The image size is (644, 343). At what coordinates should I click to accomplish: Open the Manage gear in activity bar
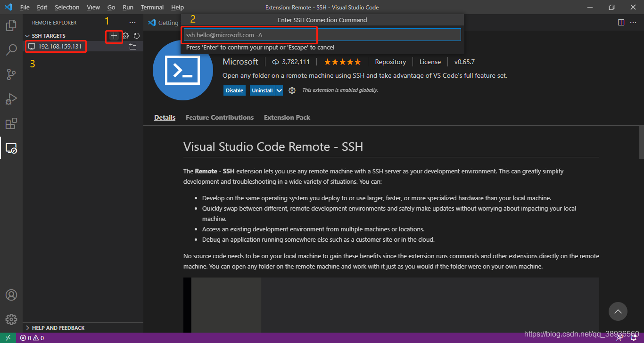[x=11, y=319]
